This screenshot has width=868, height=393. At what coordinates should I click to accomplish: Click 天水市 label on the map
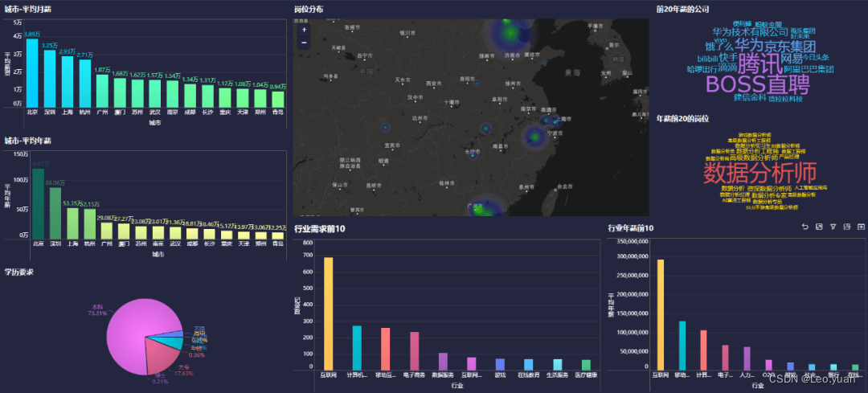click(403, 80)
